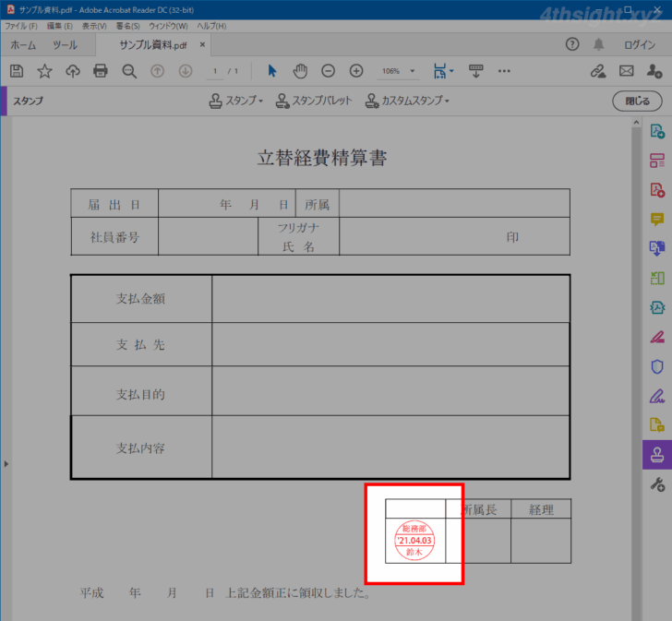Open the zoom level dropdown arrow

413,71
